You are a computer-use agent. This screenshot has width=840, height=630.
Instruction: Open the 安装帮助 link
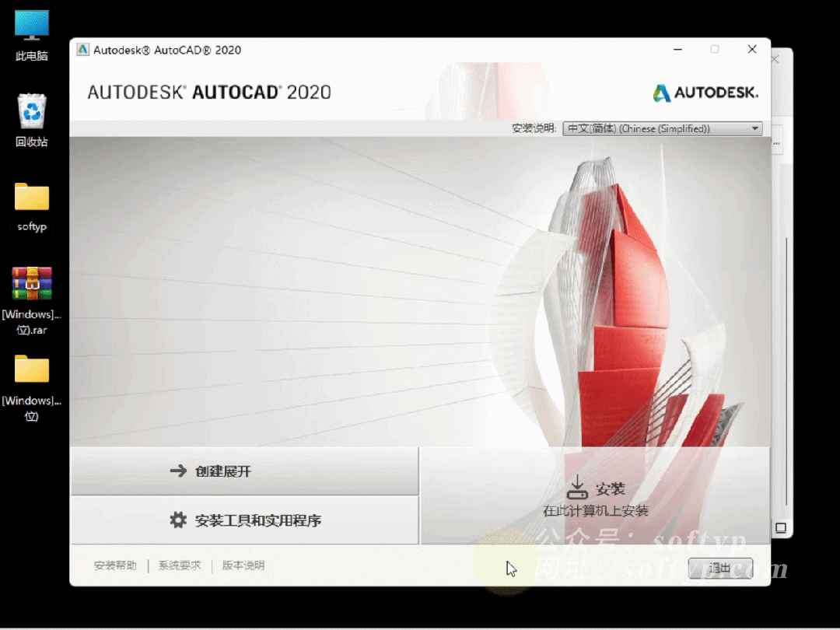click(x=115, y=565)
